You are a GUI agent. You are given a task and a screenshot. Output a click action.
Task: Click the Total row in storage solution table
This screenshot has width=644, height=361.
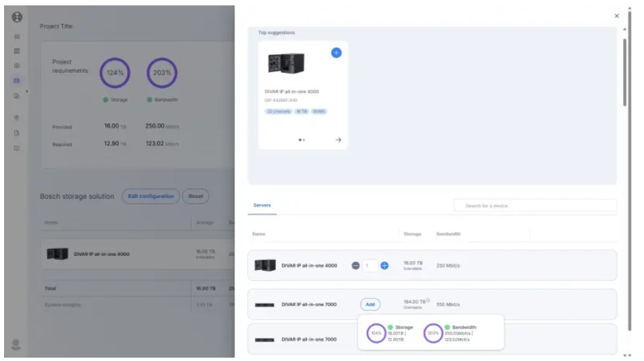click(138, 288)
